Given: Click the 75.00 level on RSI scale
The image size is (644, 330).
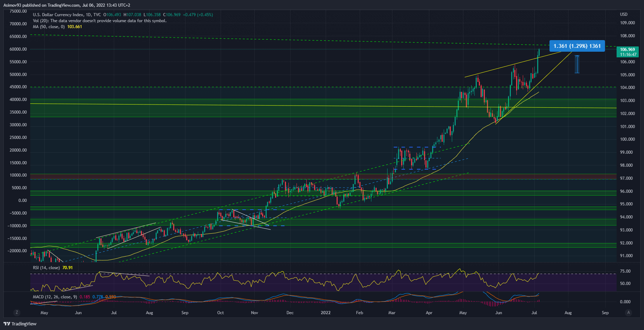Looking at the screenshot, I should click(625, 271).
